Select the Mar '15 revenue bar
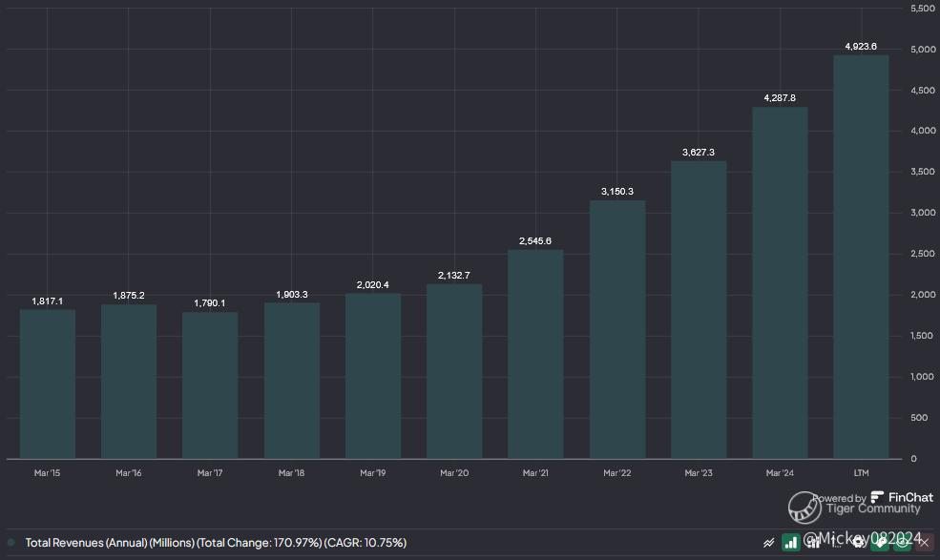 coord(47,384)
